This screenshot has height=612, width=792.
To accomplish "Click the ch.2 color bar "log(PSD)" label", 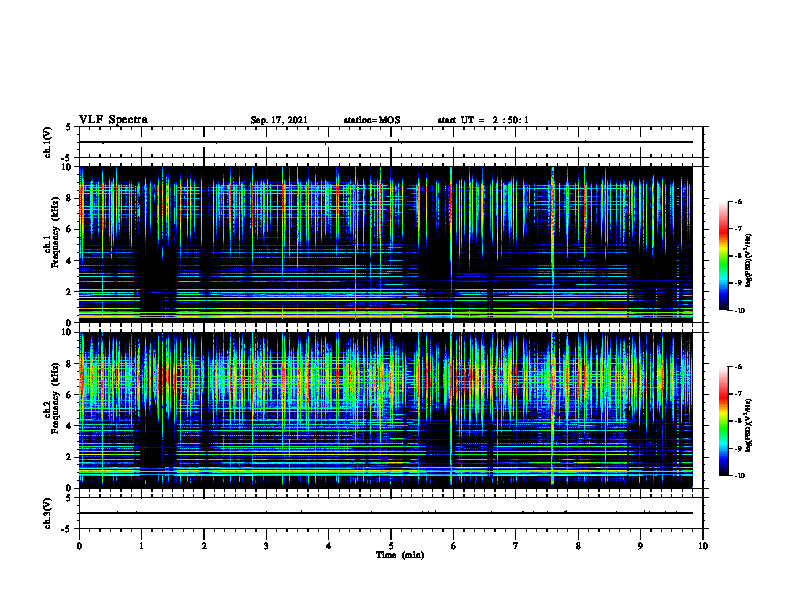I will tap(749, 425).
